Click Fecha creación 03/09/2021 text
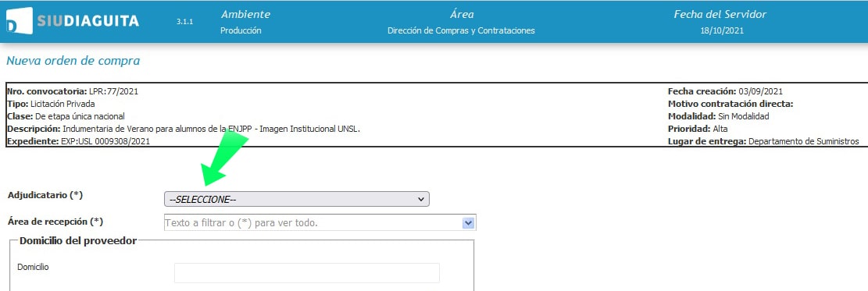This screenshot has width=868, height=291. pyautogui.click(x=725, y=91)
